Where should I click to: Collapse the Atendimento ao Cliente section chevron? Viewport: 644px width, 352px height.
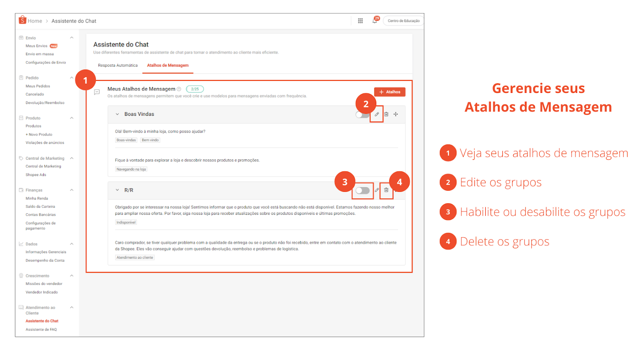(72, 307)
